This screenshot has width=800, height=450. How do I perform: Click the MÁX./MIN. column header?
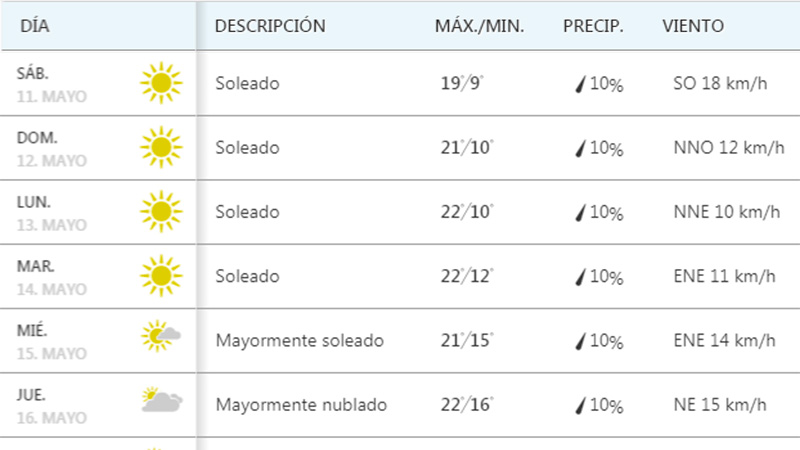[479, 26]
